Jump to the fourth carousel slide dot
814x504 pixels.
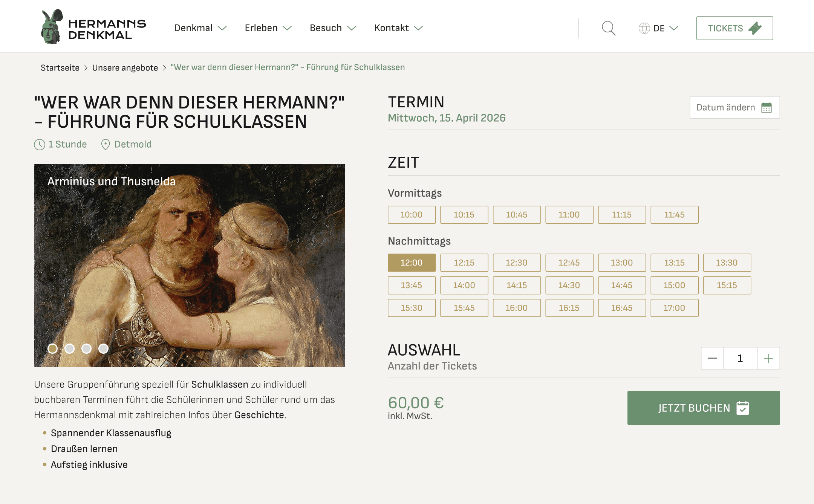click(x=104, y=349)
